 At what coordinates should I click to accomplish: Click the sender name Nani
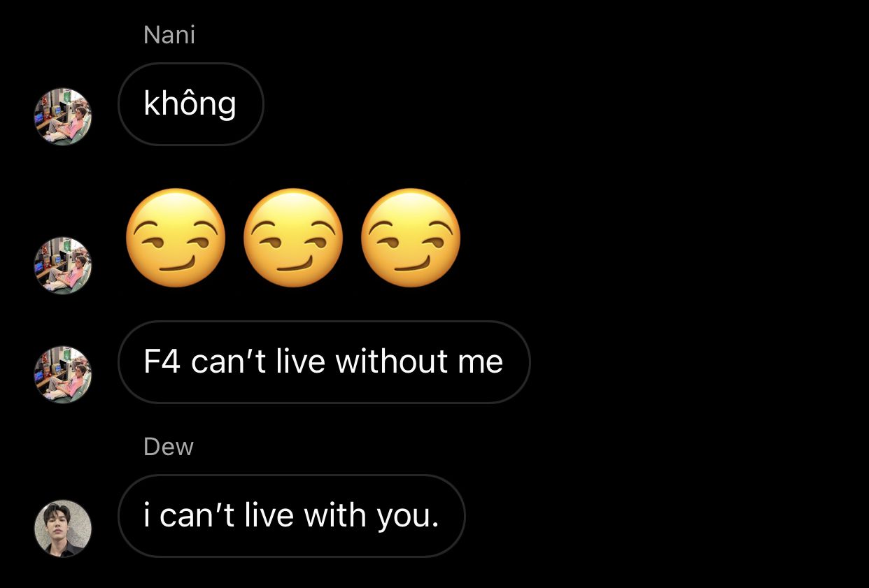[169, 35]
